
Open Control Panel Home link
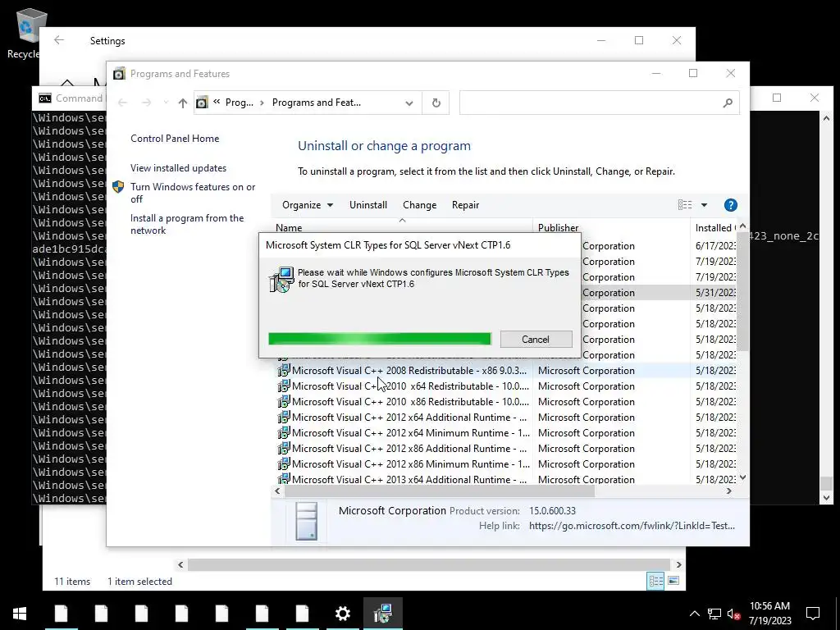(x=175, y=138)
